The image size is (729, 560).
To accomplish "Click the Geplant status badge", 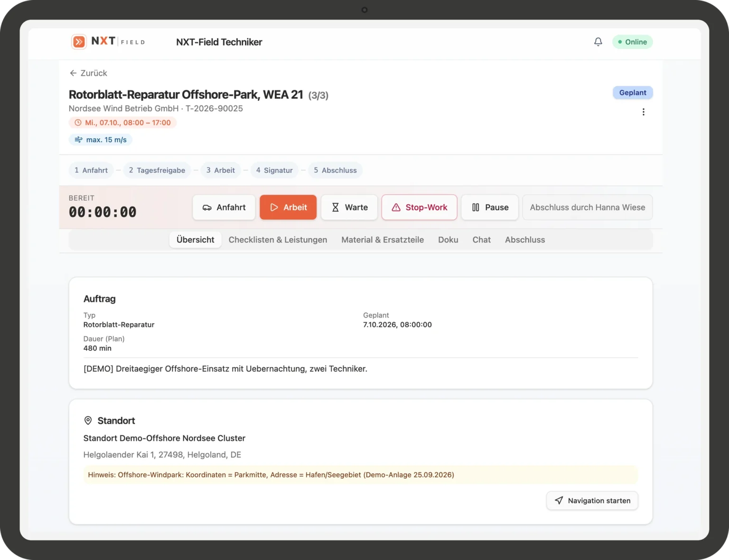I will point(633,93).
